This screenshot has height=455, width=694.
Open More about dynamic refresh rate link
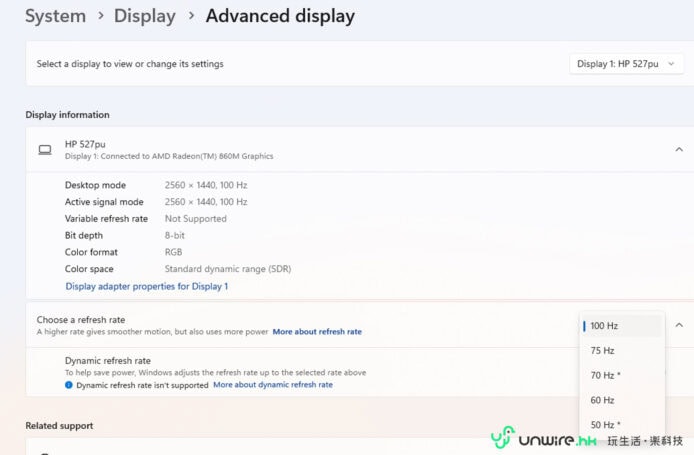tap(273, 385)
